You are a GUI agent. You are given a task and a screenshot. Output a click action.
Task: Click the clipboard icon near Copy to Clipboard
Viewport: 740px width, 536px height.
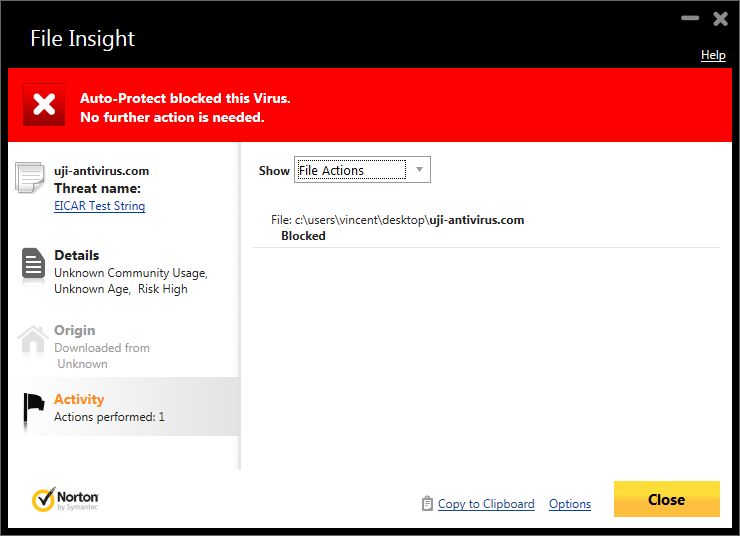(427, 503)
